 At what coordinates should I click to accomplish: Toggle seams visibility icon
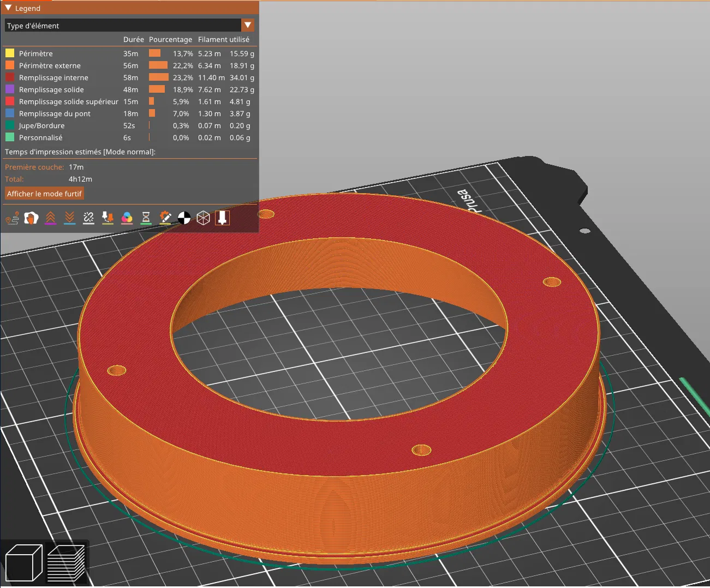pyautogui.click(x=88, y=218)
